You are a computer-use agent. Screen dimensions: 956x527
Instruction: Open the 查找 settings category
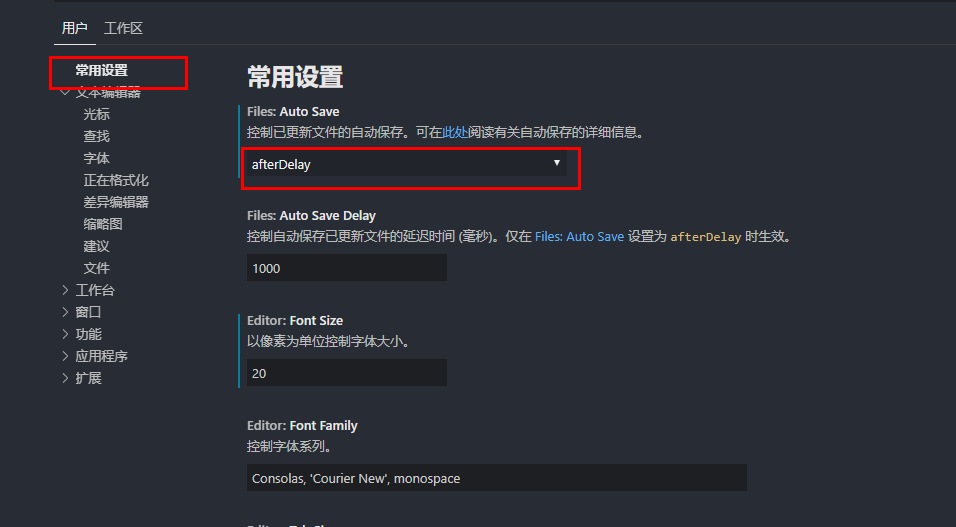click(x=96, y=136)
